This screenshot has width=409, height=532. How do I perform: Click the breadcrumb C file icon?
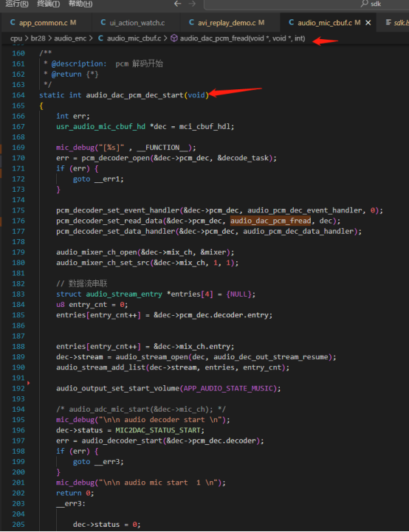coord(101,38)
